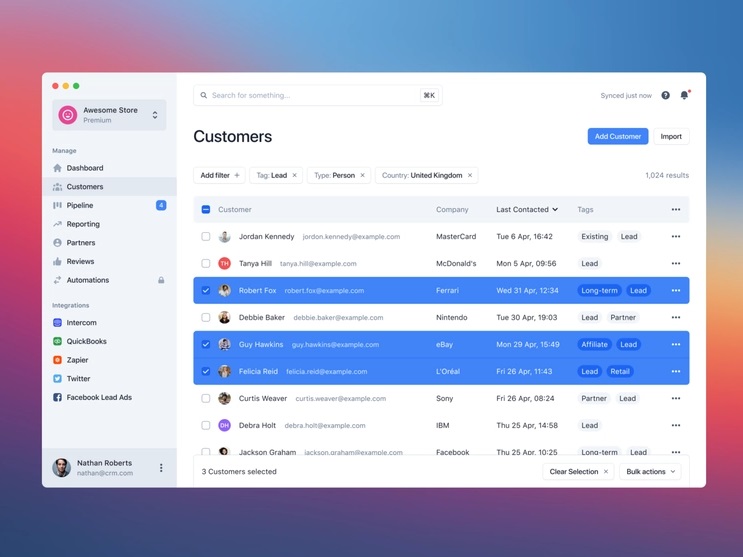Open the notifications bell
Viewport: 743px width, 557px height.
[684, 95]
